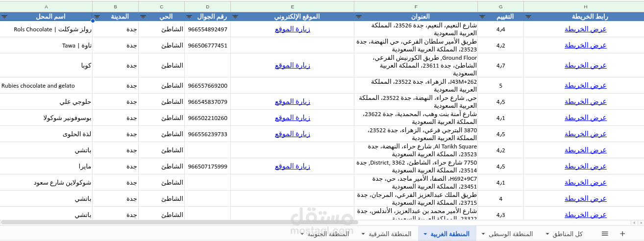Image resolution: width=644 pixels, height=241 pixels.
Task: Select phone number cell 966545837079
Action: coord(208,101)
